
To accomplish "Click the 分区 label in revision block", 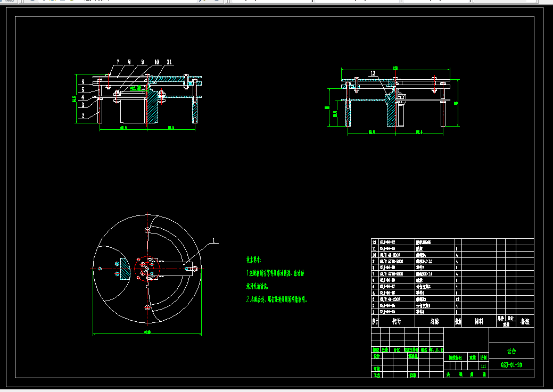I will click(x=397, y=350).
